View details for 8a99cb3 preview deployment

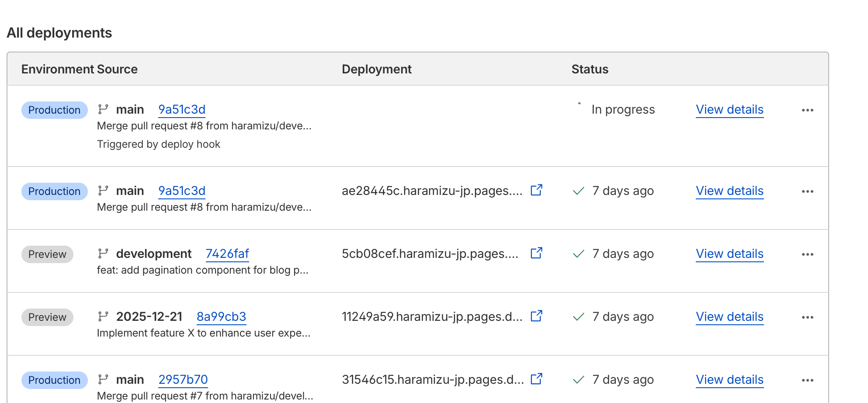[x=729, y=317]
